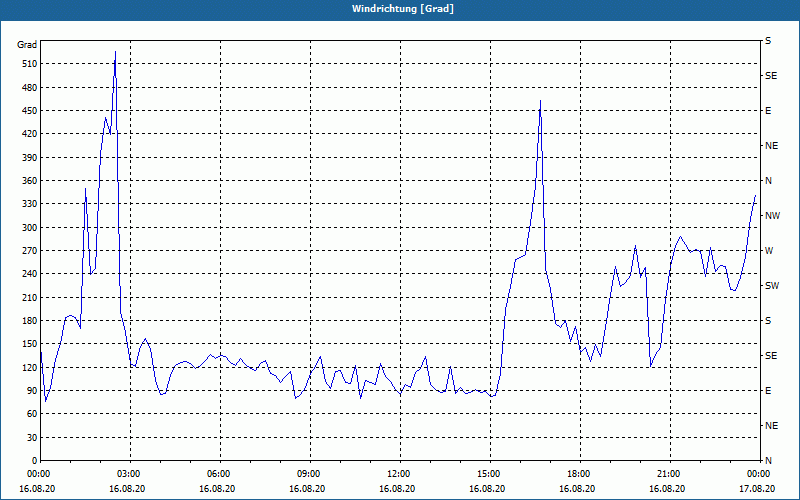The height and width of the screenshot is (500, 800).
Task: Click the E compass label level with 90
Action: pyautogui.click(x=768, y=391)
